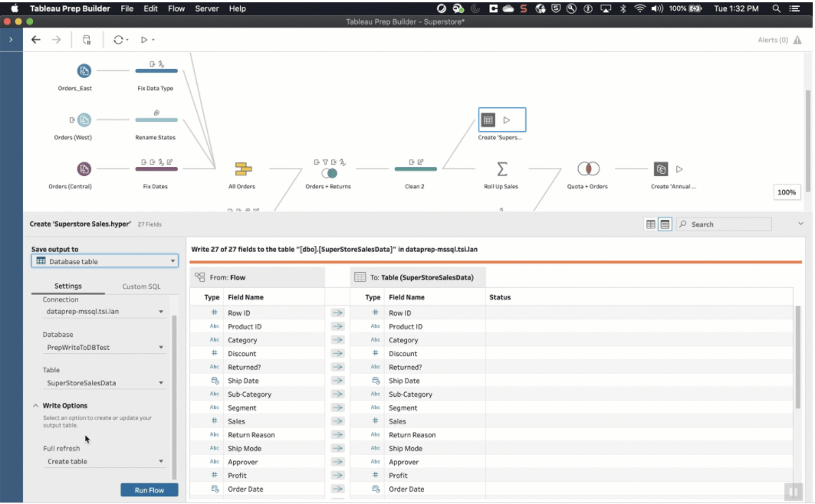Select the Orders_East input step

(x=84, y=70)
